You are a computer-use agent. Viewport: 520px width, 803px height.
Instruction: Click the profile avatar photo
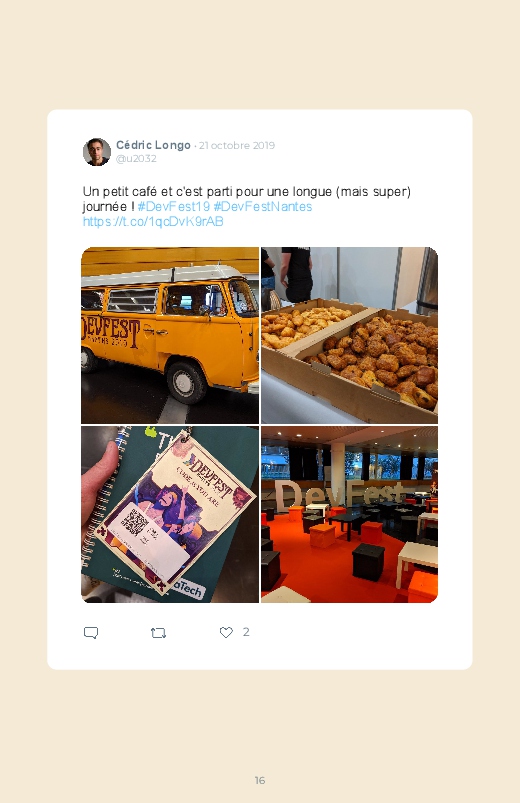tap(97, 152)
